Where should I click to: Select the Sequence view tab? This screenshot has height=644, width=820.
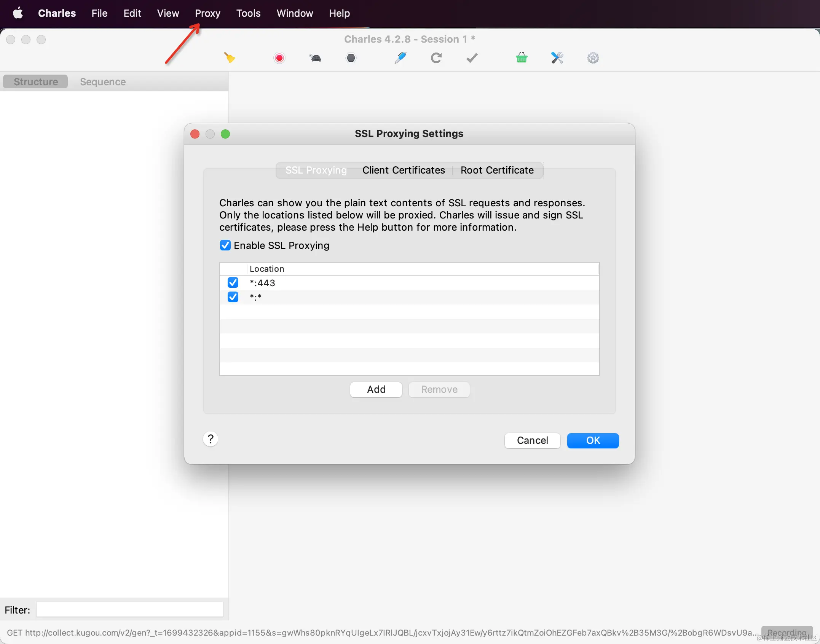pyautogui.click(x=103, y=81)
